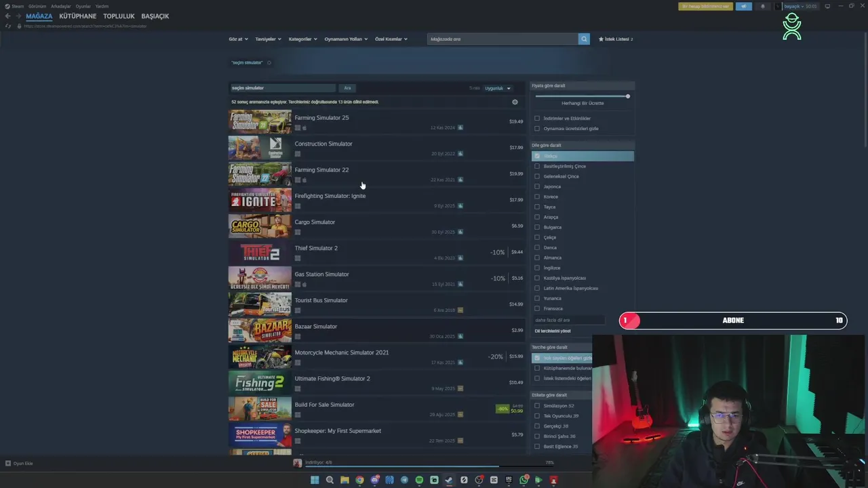The image size is (868, 488).
Task: Open CapCut from the taskbar
Action: click(494, 480)
